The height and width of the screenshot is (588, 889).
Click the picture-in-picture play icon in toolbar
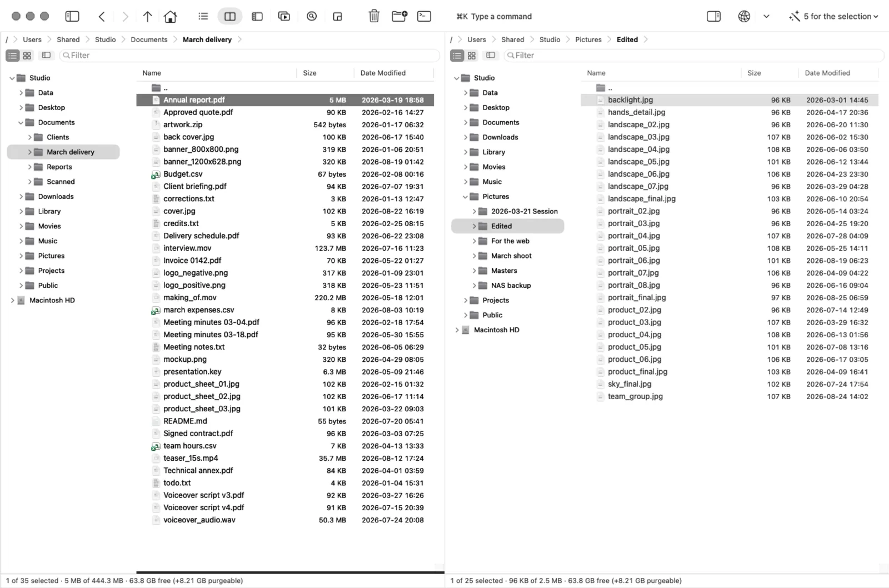pos(284,16)
